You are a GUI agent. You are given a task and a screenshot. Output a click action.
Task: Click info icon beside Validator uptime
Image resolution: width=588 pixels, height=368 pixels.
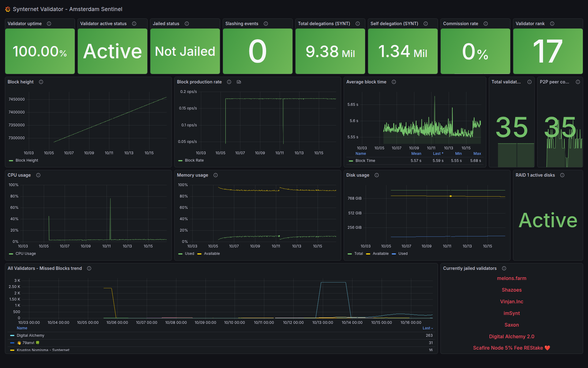pos(49,24)
